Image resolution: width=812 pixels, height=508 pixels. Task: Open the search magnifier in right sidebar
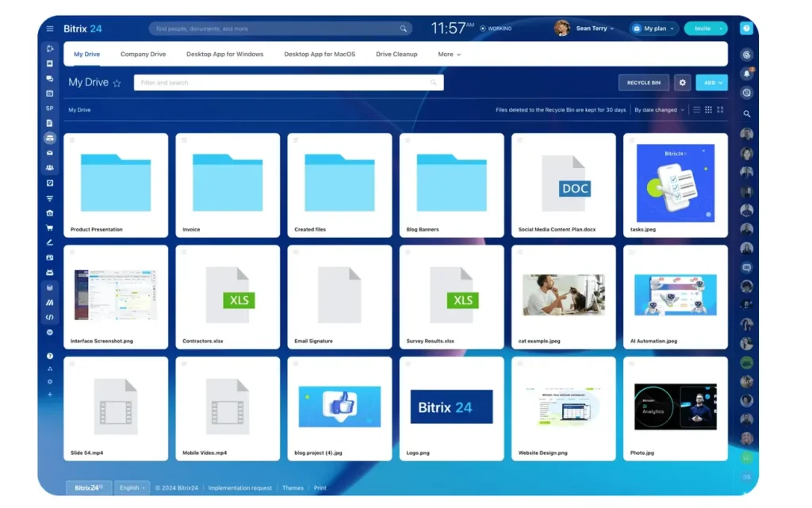coord(746,113)
